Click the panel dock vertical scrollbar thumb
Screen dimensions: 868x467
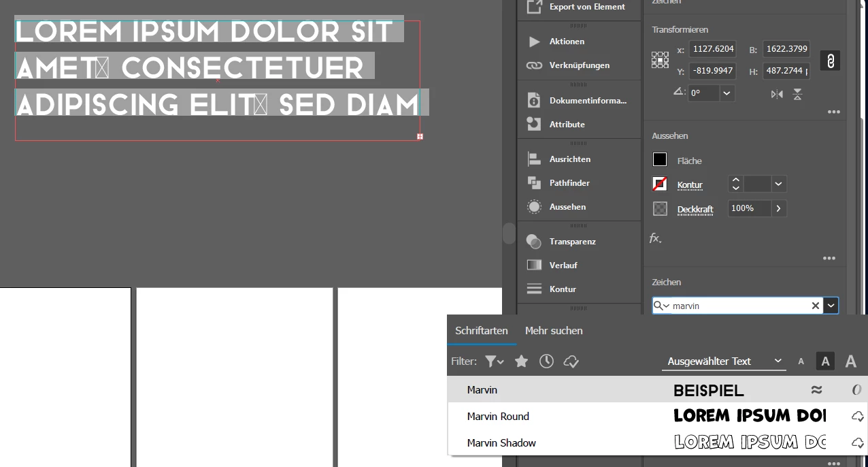pos(509,233)
